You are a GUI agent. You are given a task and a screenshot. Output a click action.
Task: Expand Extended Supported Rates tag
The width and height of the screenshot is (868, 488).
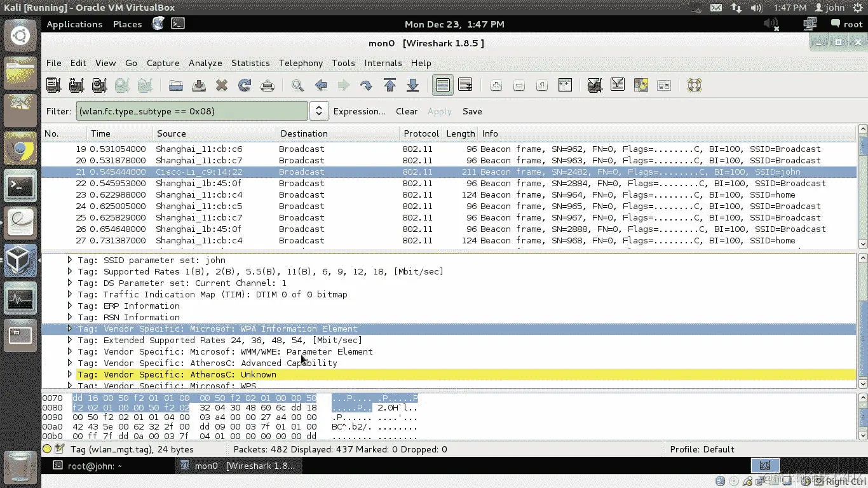point(70,340)
